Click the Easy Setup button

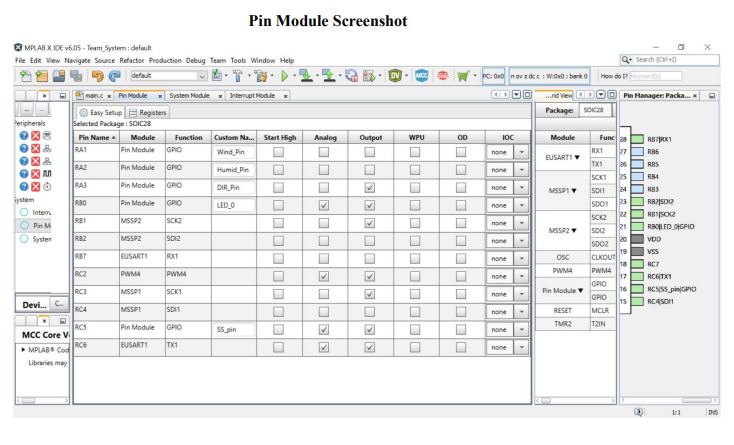click(99, 113)
